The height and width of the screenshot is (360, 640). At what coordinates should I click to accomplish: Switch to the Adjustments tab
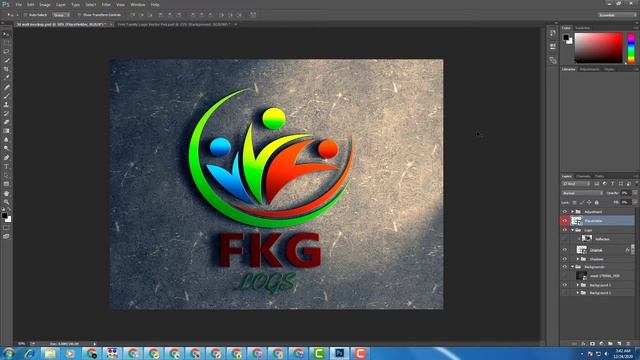590,69
